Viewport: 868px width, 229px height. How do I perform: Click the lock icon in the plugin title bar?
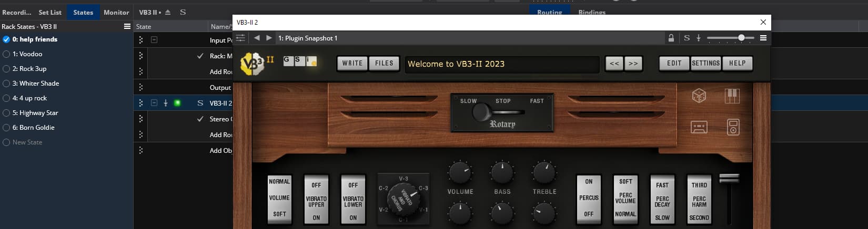[671, 38]
